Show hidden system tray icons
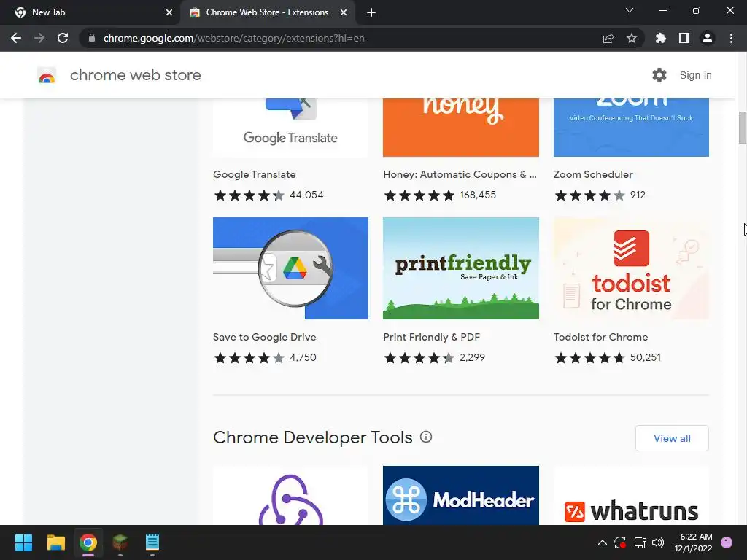 [x=602, y=542]
